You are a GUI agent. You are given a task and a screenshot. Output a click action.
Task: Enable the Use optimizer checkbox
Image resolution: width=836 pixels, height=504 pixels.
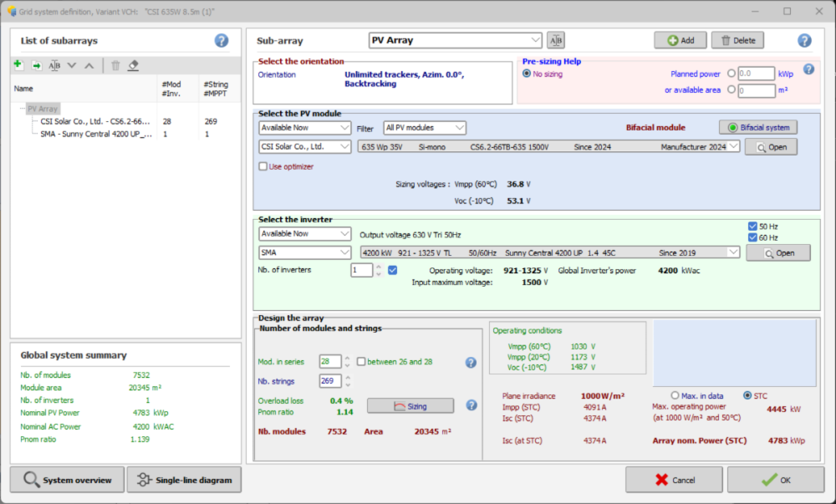pos(264,166)
